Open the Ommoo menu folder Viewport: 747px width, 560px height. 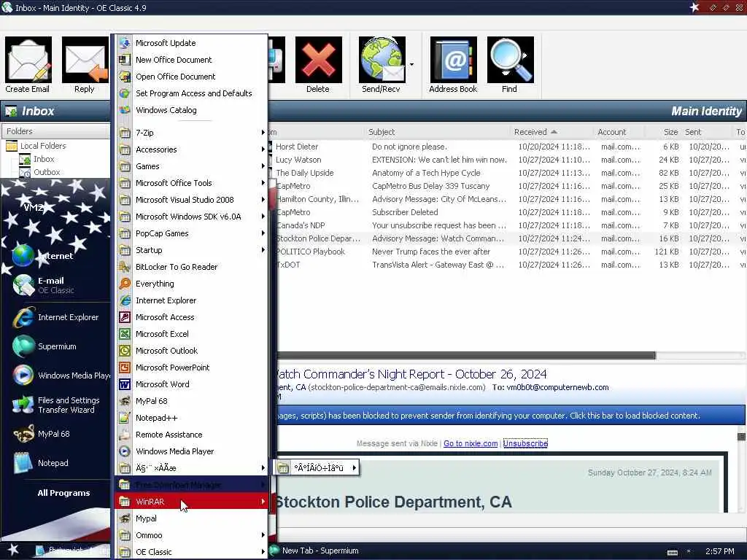[x=192, y=535]
